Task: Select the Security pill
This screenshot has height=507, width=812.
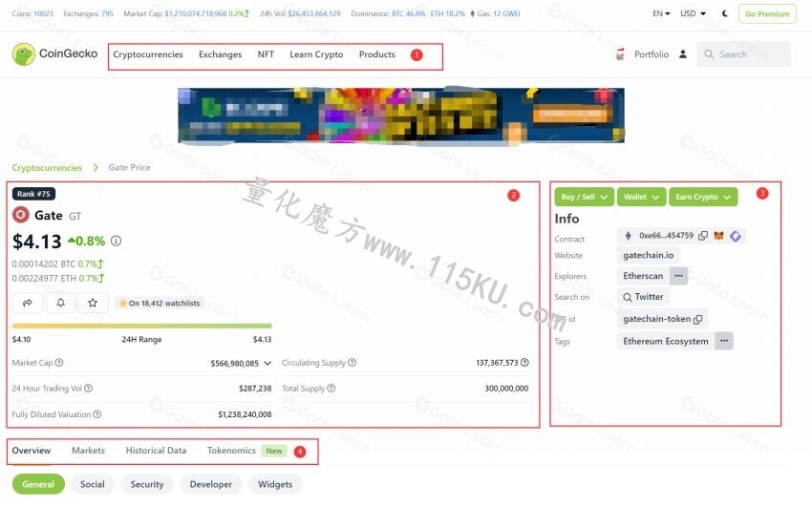Action: pyautogui.click(x=147, y=484)
